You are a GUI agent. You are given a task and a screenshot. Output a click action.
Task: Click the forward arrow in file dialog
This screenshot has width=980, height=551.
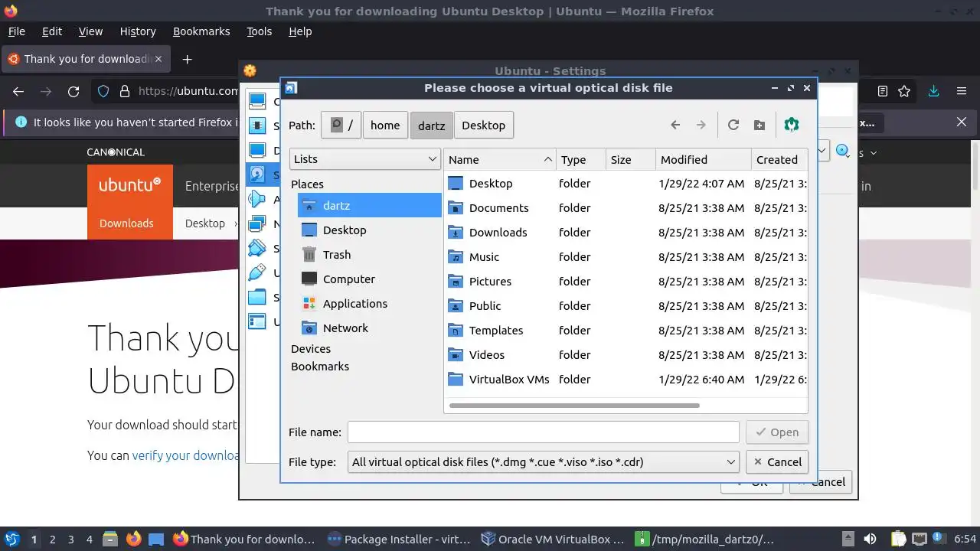(701, 125)
